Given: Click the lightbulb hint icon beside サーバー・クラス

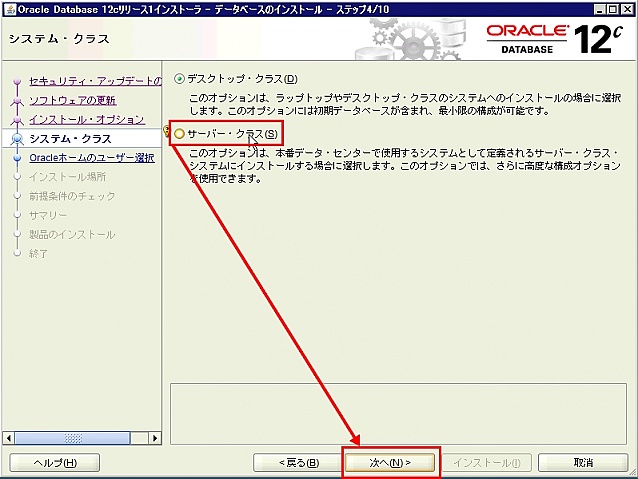Looking at the screenshot, I should (166, 131).
